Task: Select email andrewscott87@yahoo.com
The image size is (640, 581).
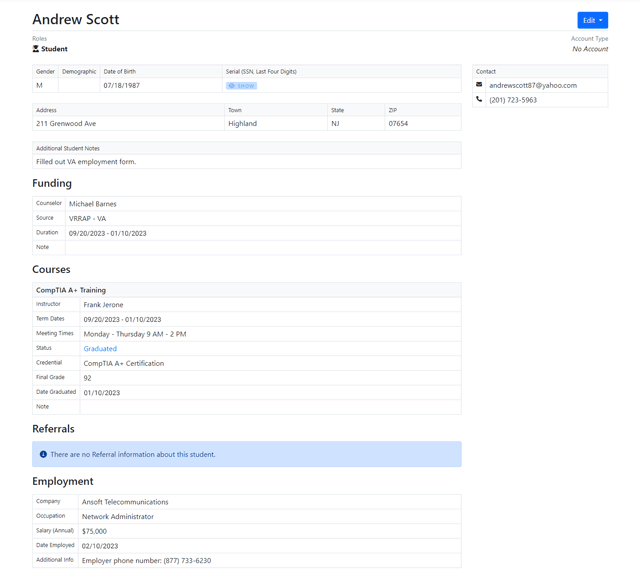Action: 533,85
